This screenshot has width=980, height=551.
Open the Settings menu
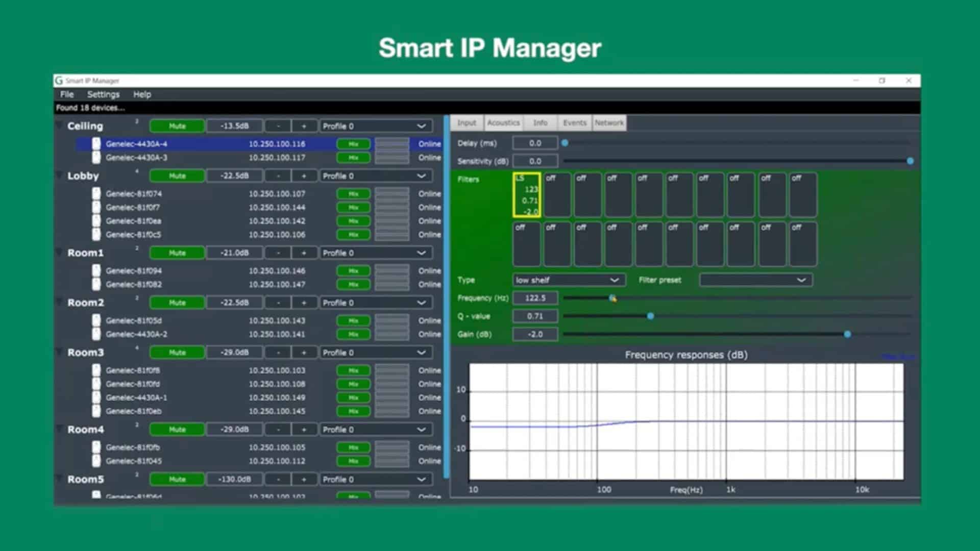pyautogui.click(x=103, y=94)
